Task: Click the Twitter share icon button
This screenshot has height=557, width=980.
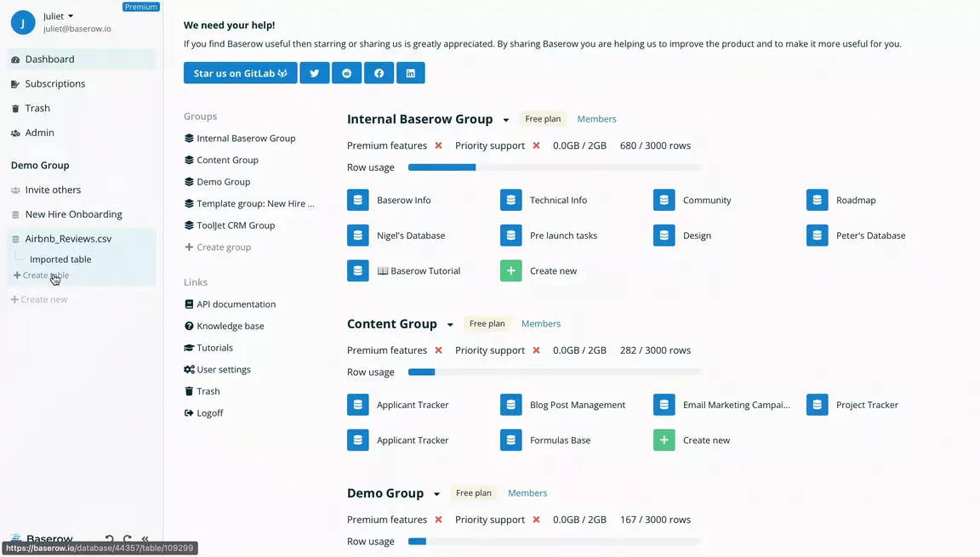Action: click(315, 73)
